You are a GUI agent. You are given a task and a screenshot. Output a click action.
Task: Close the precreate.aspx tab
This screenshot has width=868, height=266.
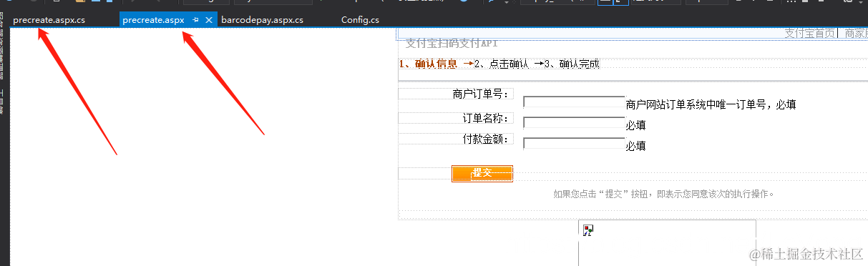point(209,20)
